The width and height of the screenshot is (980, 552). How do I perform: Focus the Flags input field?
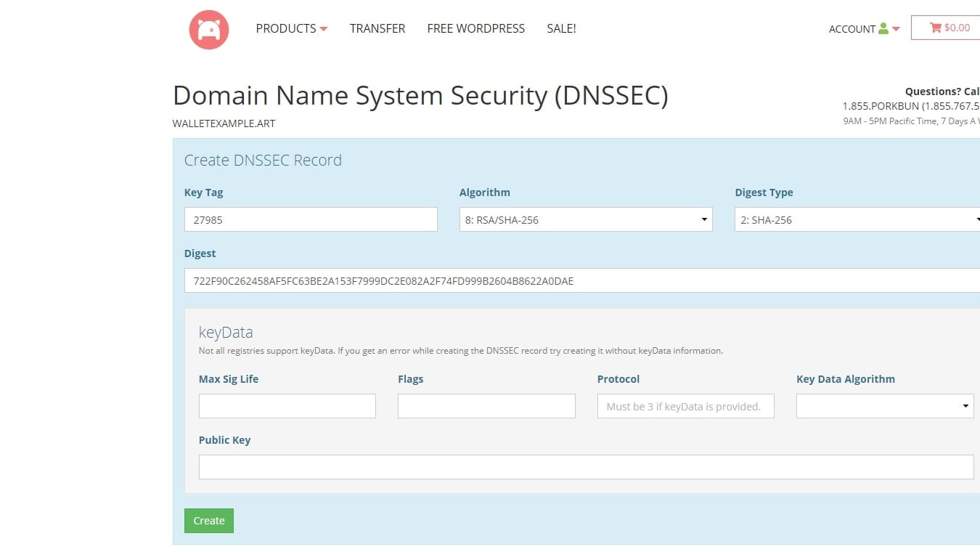(486, 406)
